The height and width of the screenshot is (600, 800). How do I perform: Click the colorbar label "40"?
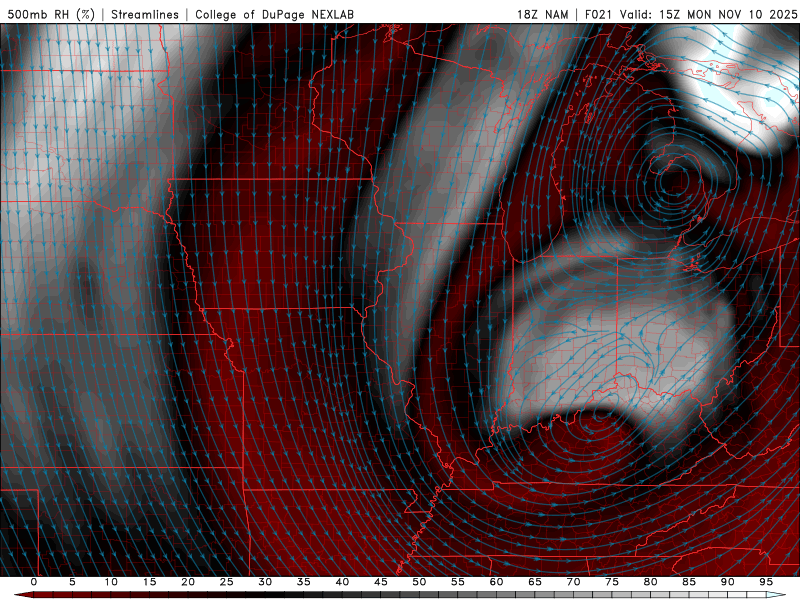(x=342, y=582)
